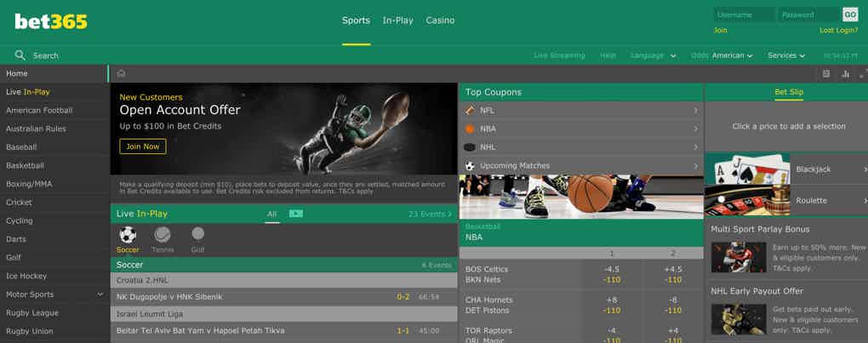Click the Password input field
Viewport: 868px width, 343px height.
click(x=808, y=15)
